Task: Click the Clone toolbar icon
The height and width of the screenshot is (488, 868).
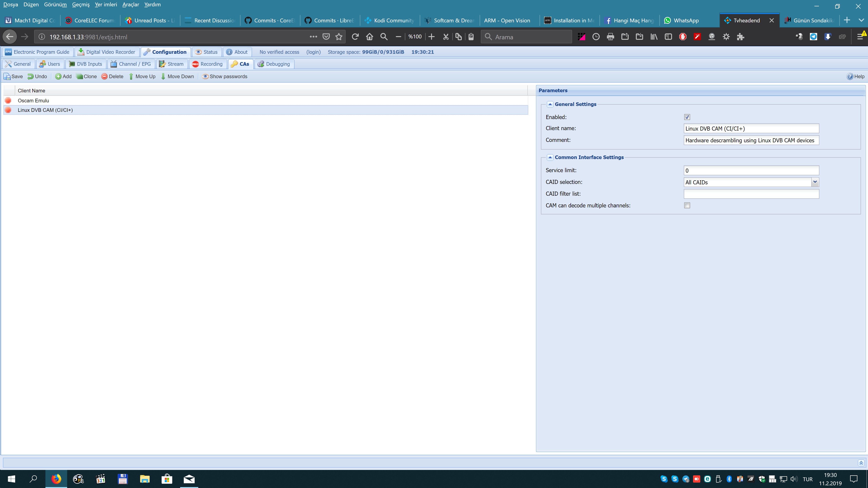Action: [x=80, y=76]
